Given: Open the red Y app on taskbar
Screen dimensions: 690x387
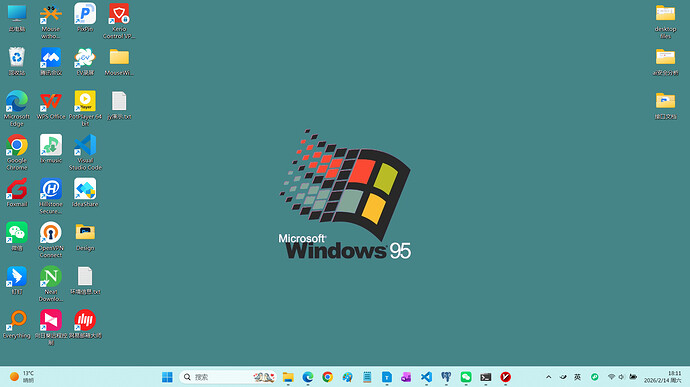Looking at the screenshot, I should (505, 377).
